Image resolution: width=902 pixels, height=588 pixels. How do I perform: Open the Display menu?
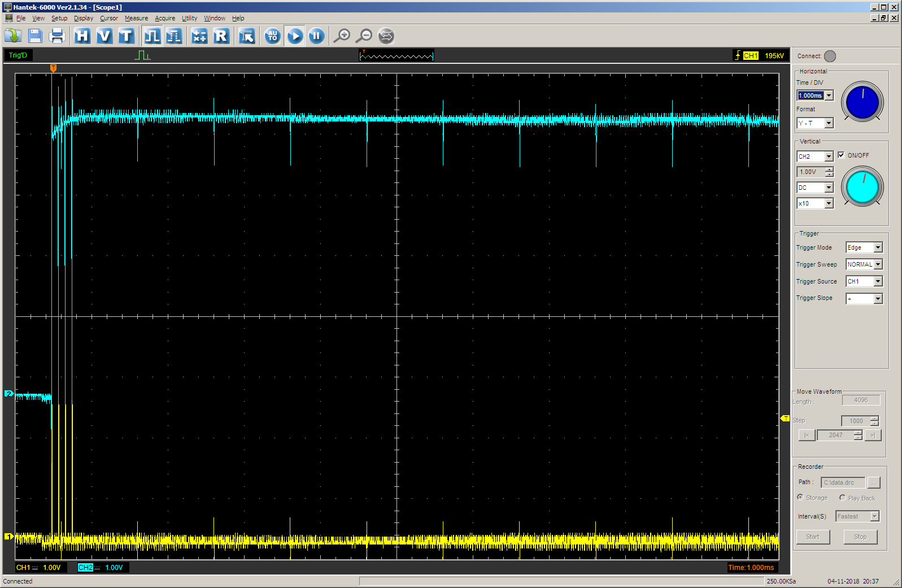tap(84, 18)
